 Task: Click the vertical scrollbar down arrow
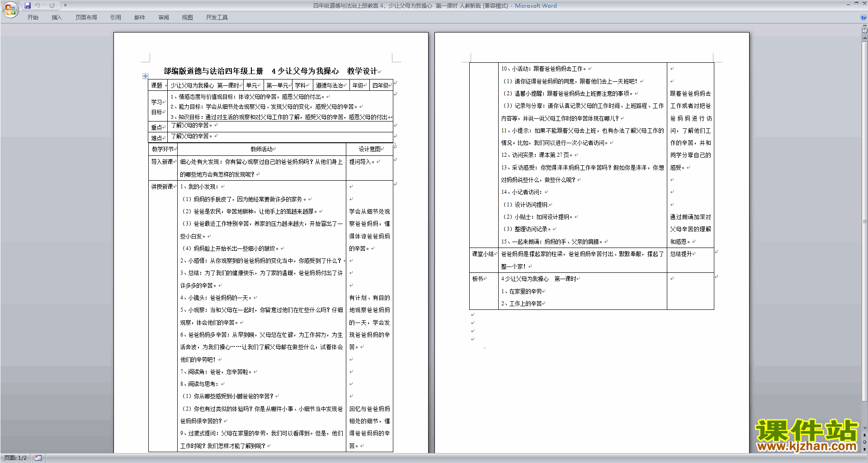[865, 428]
